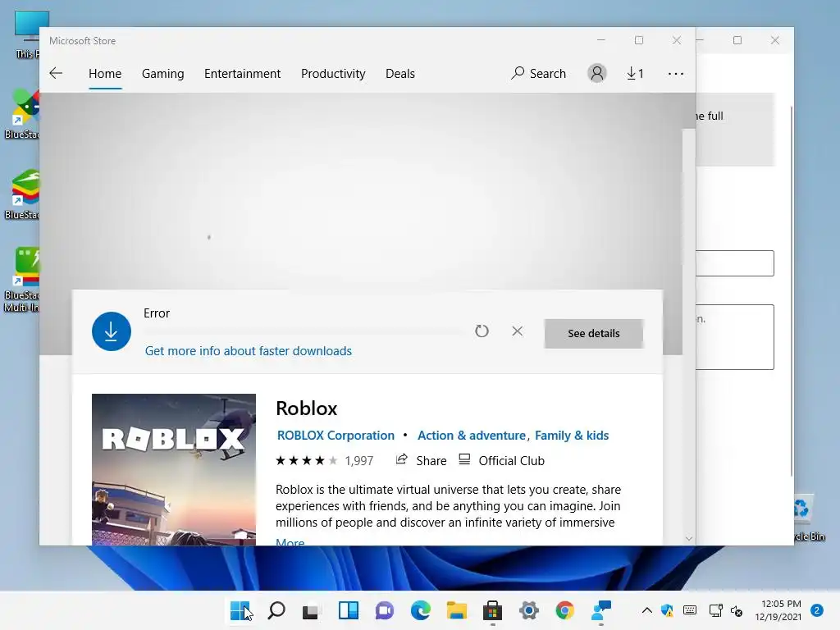Switch to the Gaming tab
Viewport: 840px width, 630px height.
[x=163, y=73]
